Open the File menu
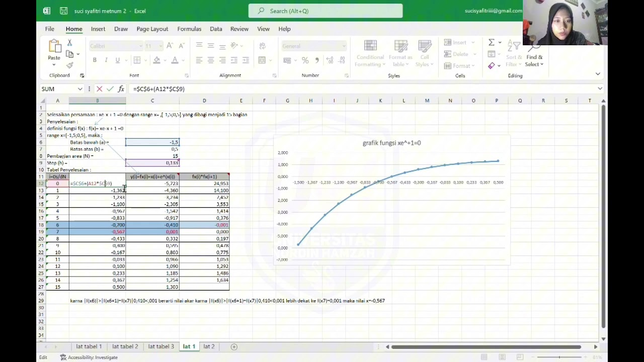The height and width of the screenshot is (362, 644). (x=50, y=29)
